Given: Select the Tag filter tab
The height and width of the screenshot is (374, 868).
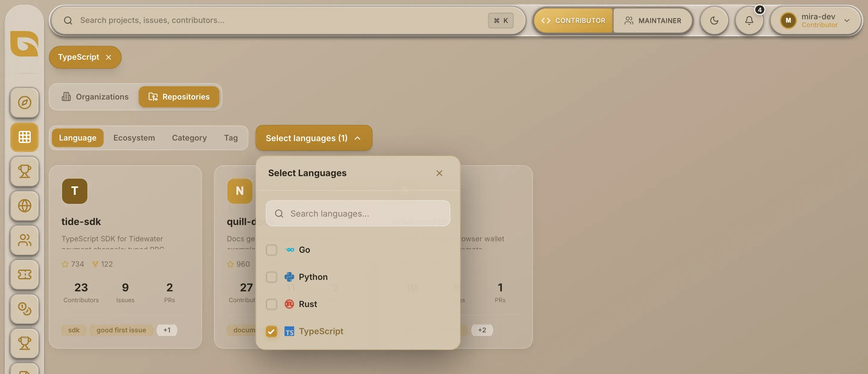Looking at the screenshot, I should (x=231, y=138).
